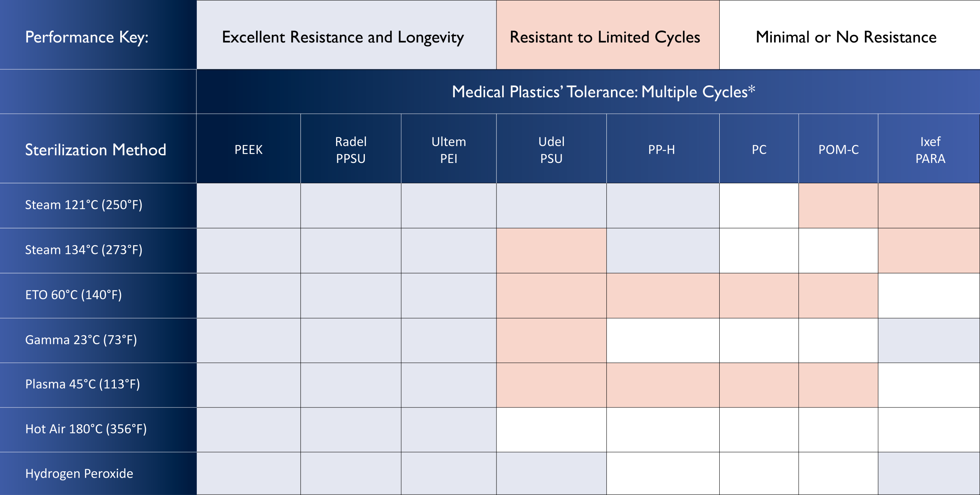Select the Hot Air 180°C (356°F) row label

click(x=86, y=429)
